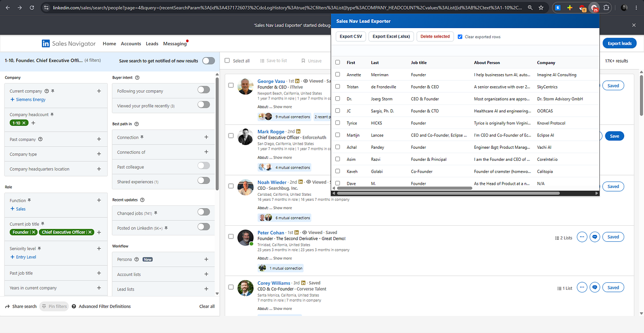This screenshot has width=644, height=333.
Task: Add the Siemens Energy company suggestion
Action: tap(28, 99)
